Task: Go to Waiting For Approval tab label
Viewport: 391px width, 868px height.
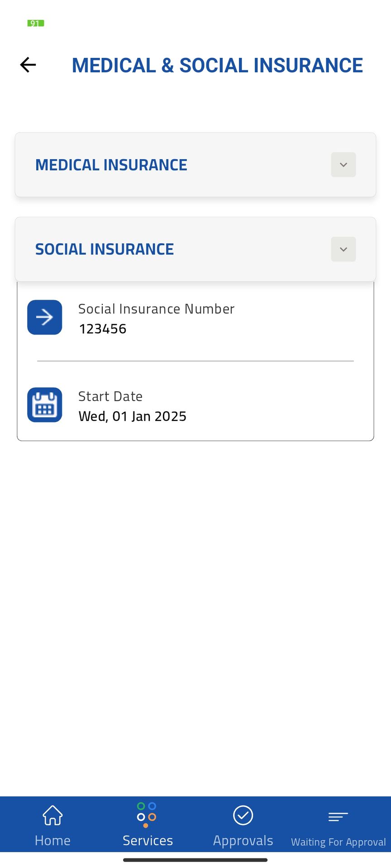Action: (338, 842)
